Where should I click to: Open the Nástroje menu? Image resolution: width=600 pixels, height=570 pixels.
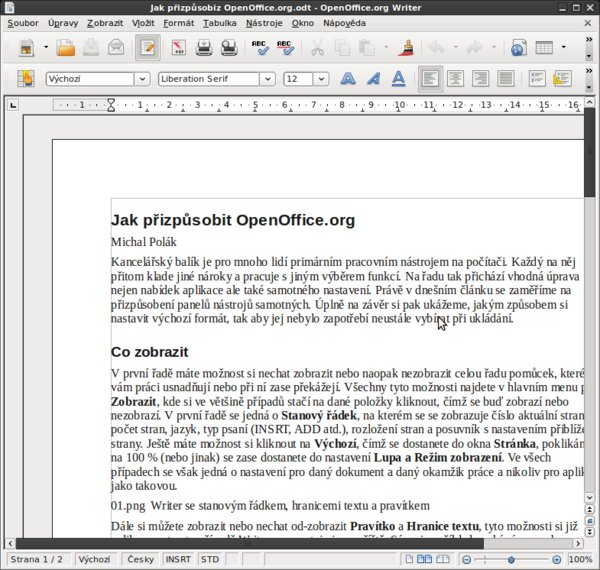[264, 23]
